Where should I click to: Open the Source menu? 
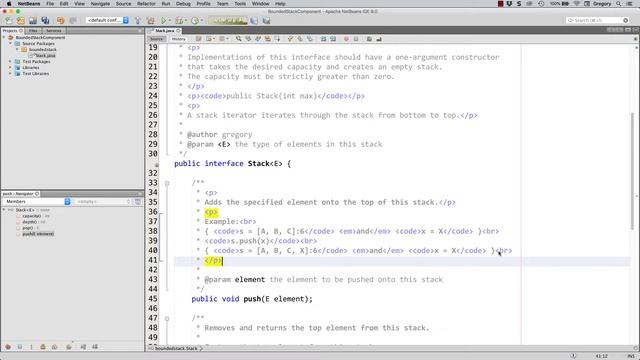(123, 4)
